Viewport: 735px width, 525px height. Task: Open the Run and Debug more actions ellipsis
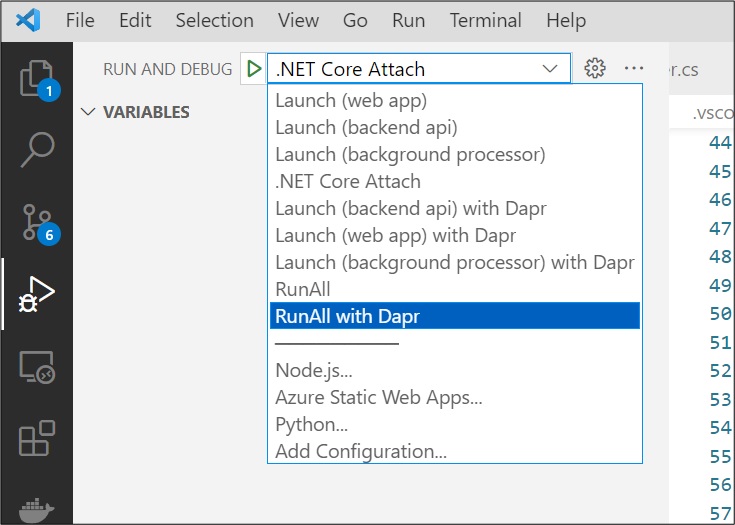pyautogui.click(x=634, y=68)
